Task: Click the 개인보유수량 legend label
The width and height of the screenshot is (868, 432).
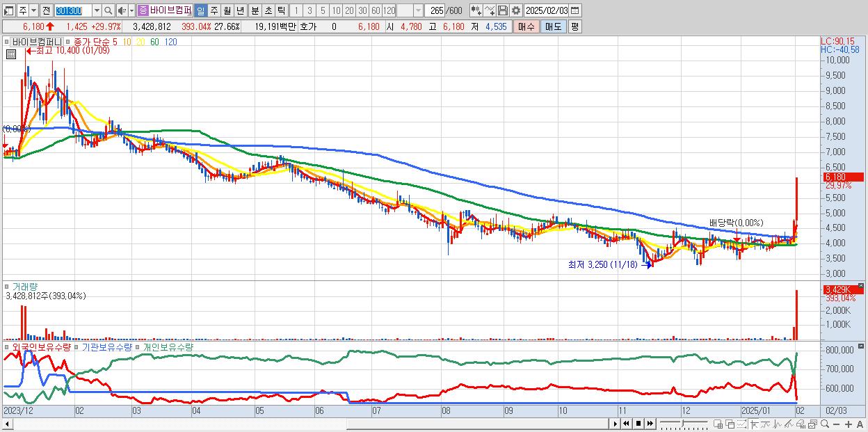Action: click(168, 346)
